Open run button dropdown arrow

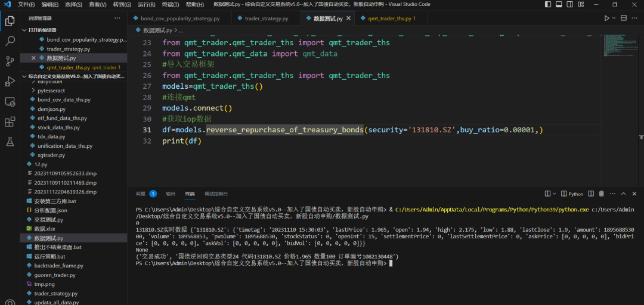pyautogui.click(x=614, y=18)
